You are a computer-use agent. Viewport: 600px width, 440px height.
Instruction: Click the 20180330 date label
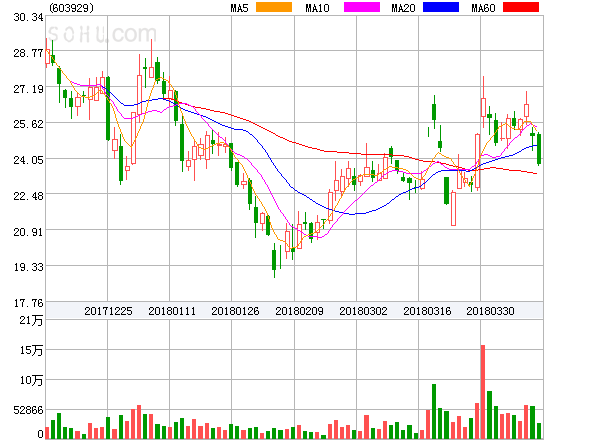point(490,311)
